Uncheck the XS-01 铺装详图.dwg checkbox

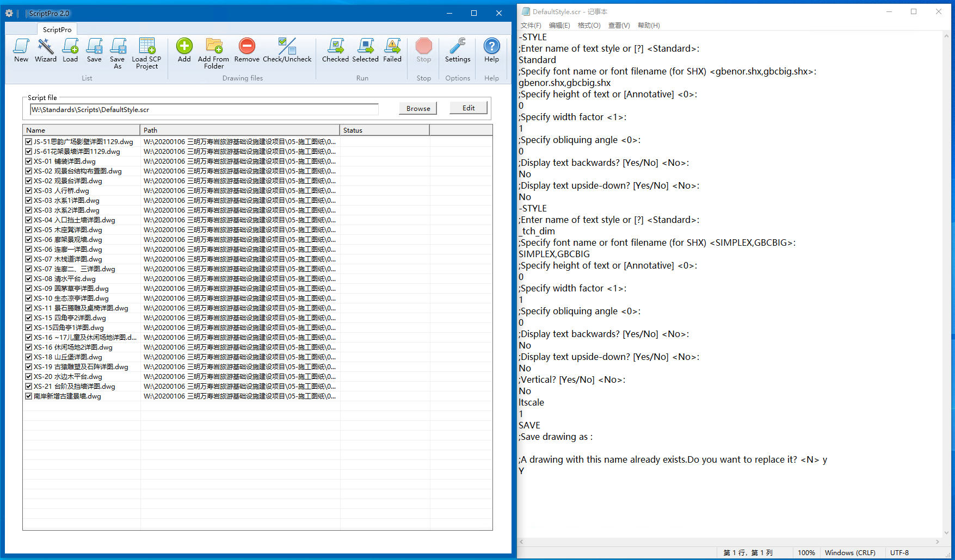[x=29, y=161]
